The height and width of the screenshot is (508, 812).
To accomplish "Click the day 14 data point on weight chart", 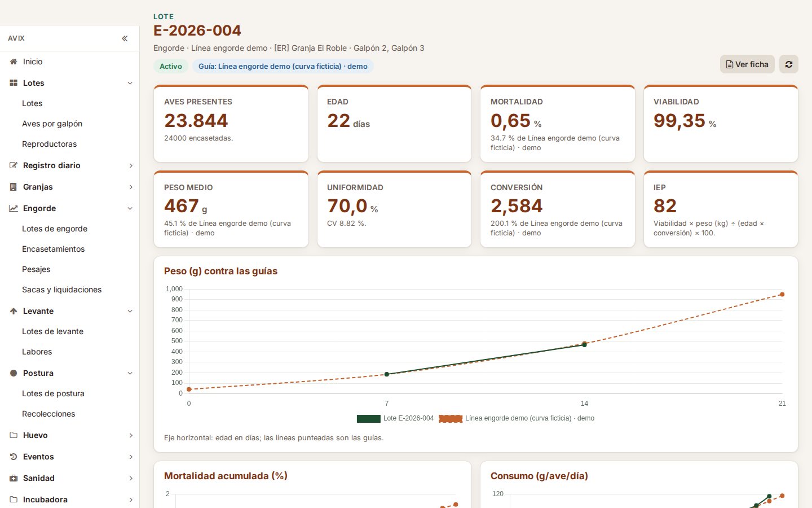I will point(584,344).
